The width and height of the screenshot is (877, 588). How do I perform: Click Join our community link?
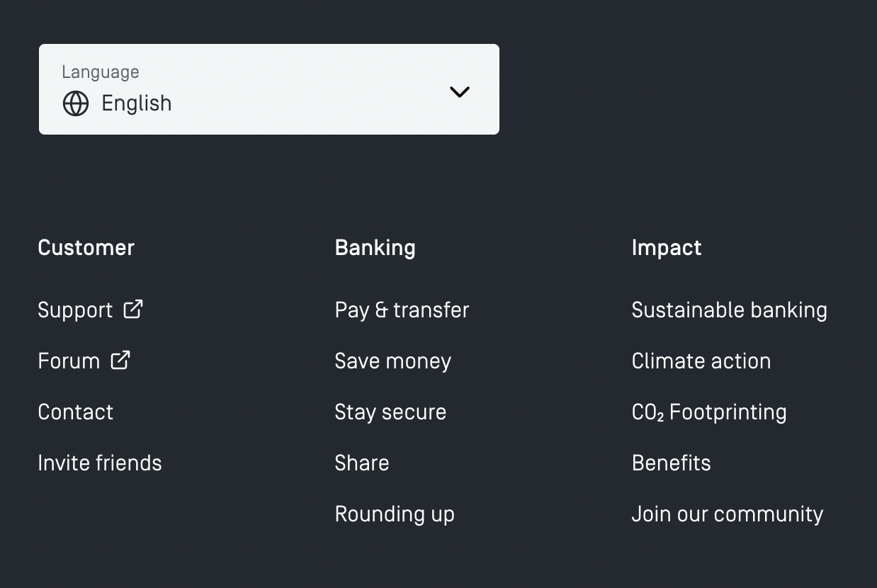(x=727, y=514)
